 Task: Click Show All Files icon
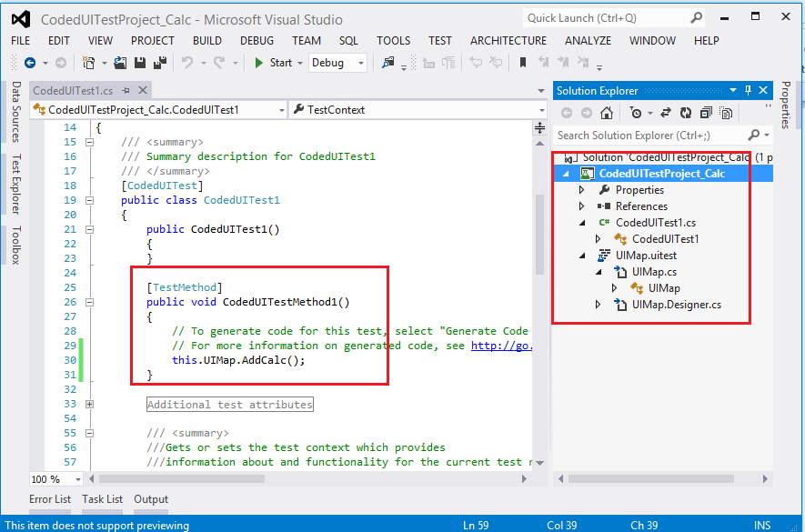(x=726, y=113)
